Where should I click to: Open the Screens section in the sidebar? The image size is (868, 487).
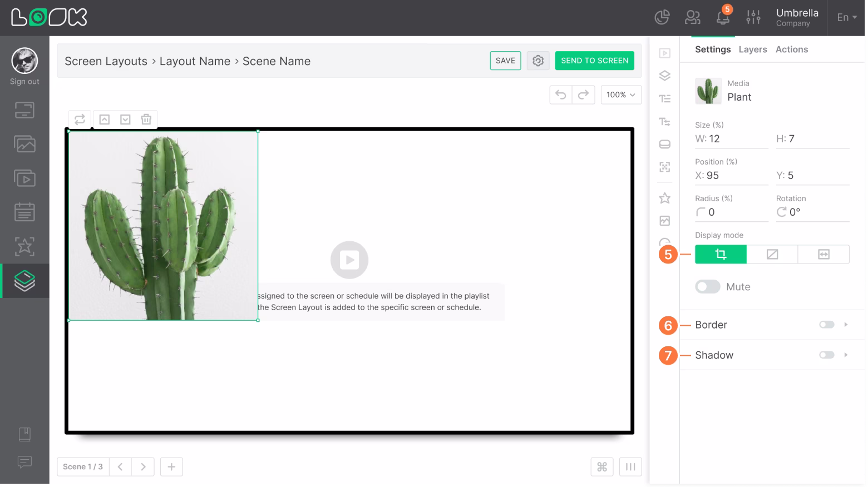pos(24,110)
